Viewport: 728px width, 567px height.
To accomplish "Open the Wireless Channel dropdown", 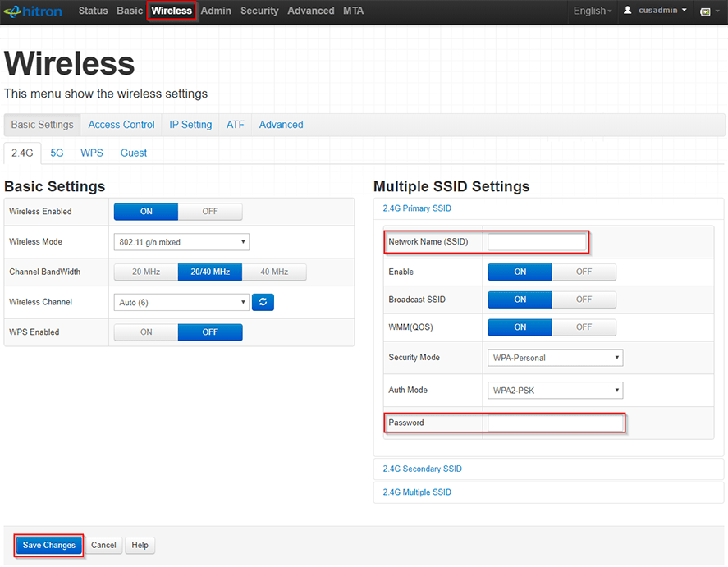I will 181,302.
